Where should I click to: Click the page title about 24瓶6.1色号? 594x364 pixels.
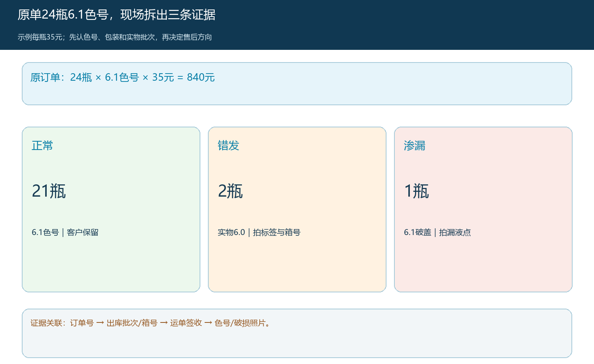click(x=116, y=15)
